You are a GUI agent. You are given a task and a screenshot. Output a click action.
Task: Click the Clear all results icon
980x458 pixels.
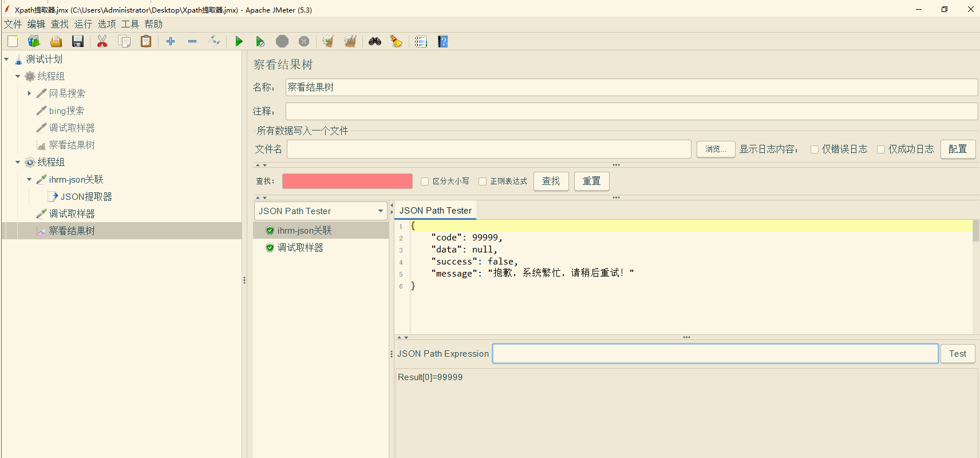click(350, 41)
